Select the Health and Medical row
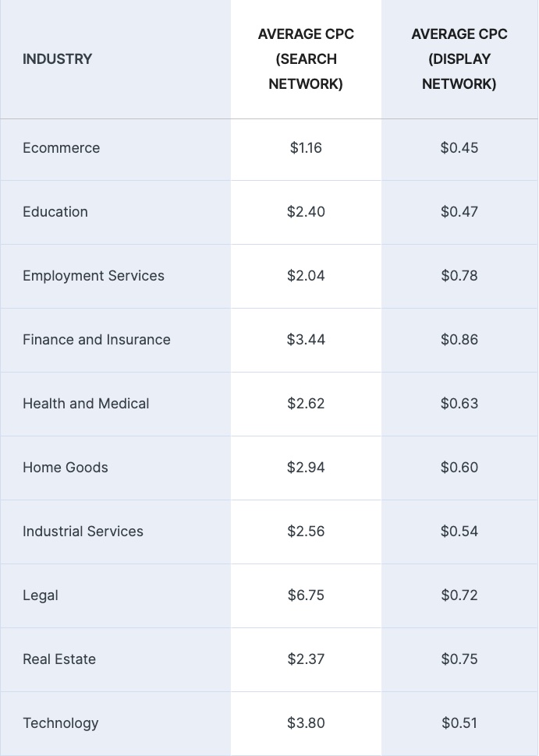The width and height of the screenshot is (539, 756). (x=269, y=404)
